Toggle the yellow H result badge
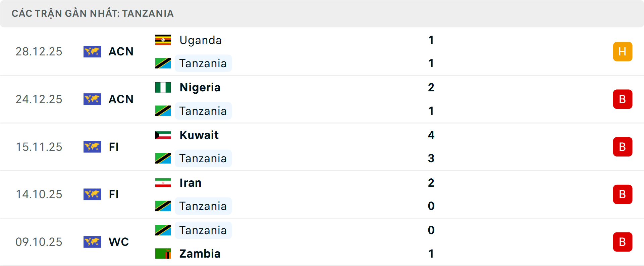Screen dimensions: 644x266 tap(623, 51)
